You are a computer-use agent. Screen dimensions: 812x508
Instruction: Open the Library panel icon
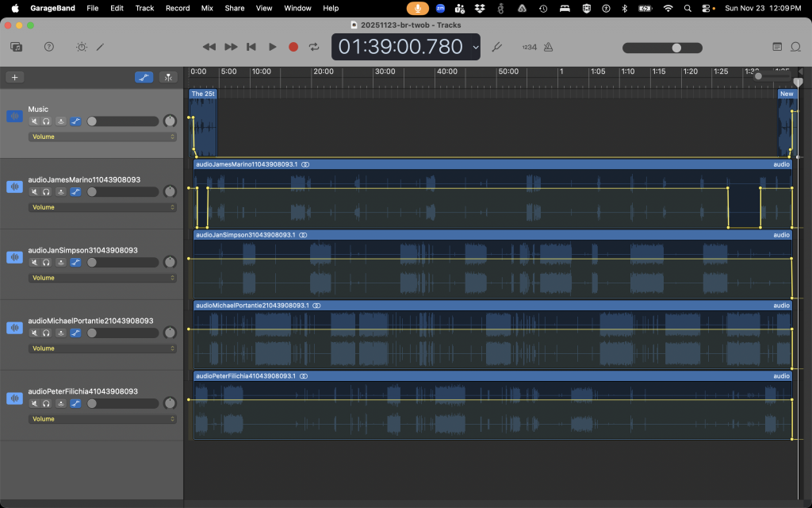[x=17, y=47]
